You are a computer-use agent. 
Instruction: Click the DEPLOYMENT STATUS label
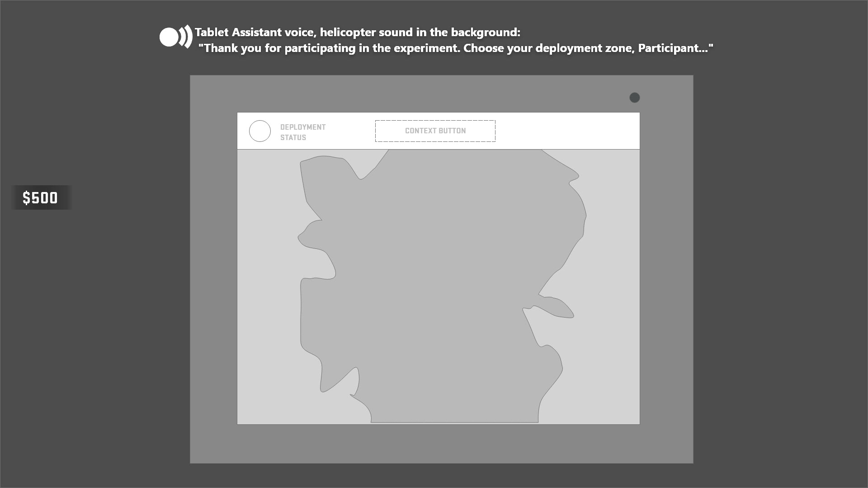(x=302, y=132)
